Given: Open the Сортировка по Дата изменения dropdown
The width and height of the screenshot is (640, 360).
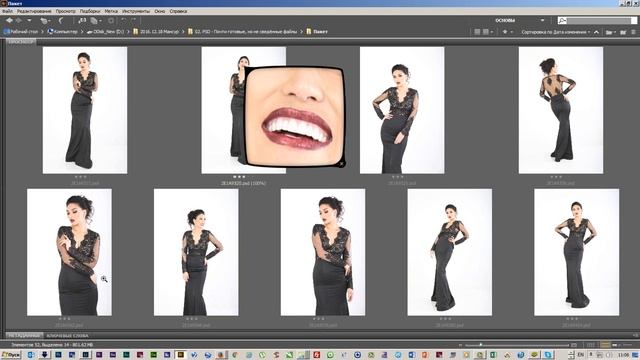Looking at the screenshot, I should pyautogui.click(x=556, y=32).
